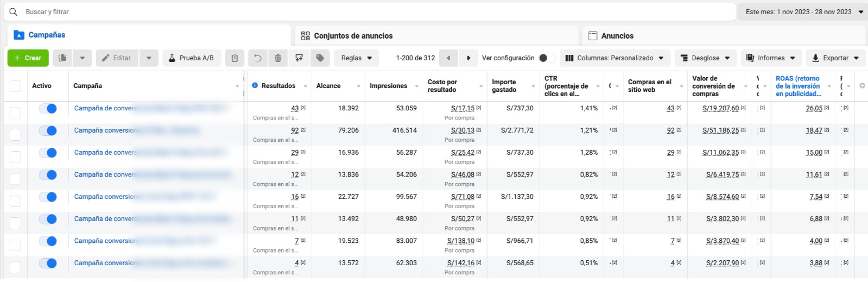Open the Reglas dropdown menu

(x=356, y=58)
